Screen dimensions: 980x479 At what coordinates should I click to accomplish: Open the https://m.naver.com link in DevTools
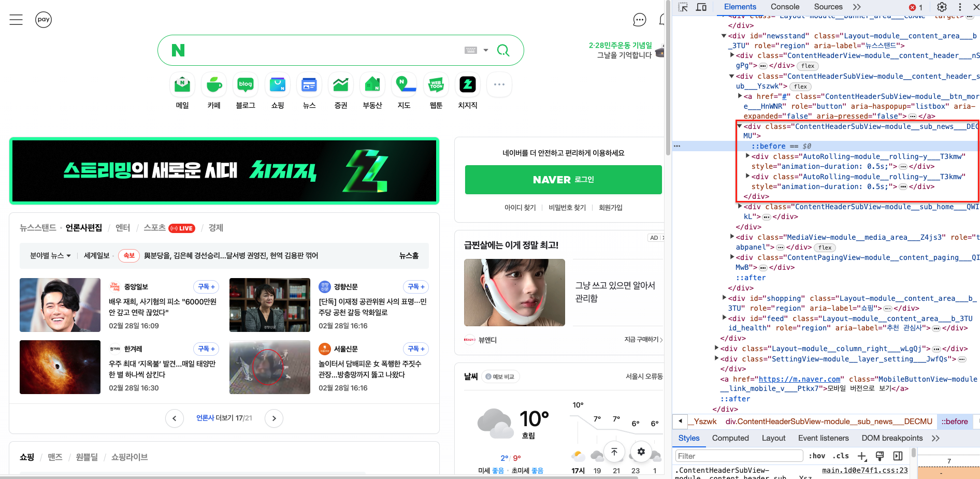[x=799, y=379]
